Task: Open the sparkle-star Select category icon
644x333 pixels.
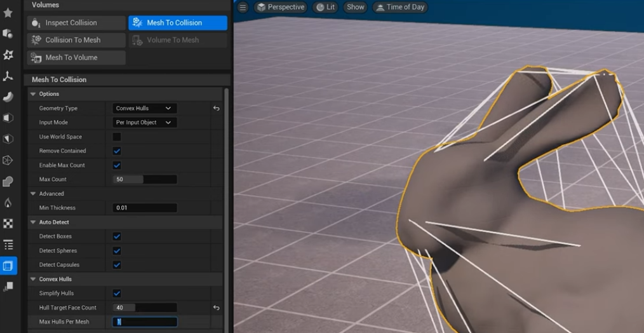Action: point(8,55)
